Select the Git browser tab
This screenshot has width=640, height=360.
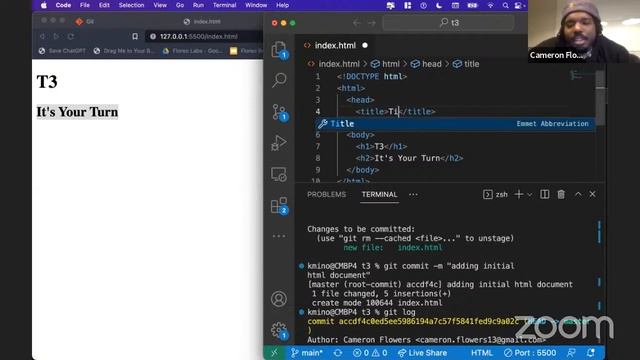pos(84,21)
